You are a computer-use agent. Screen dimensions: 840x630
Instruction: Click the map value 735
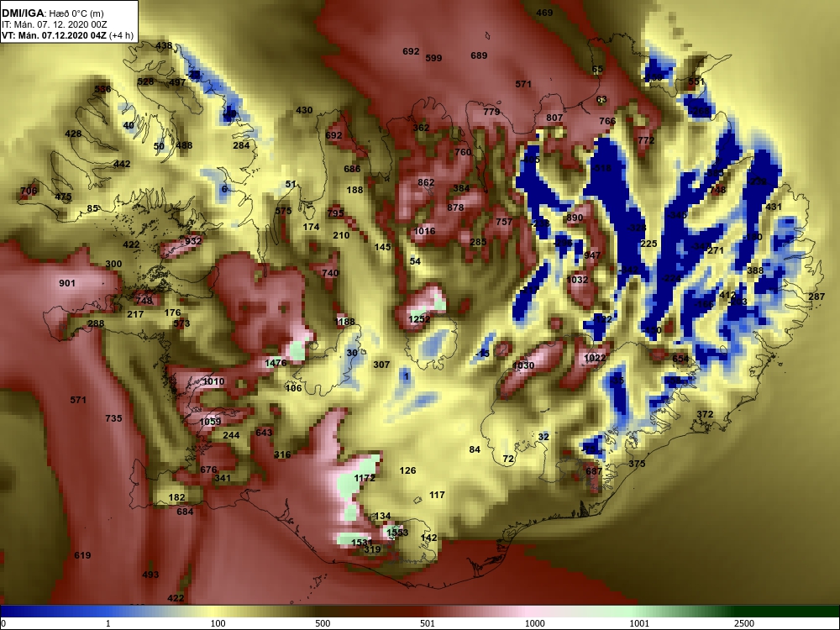click(113, 418)
